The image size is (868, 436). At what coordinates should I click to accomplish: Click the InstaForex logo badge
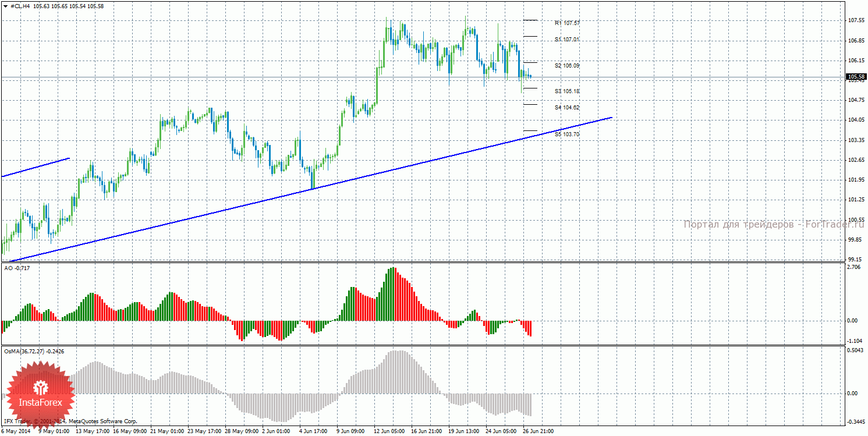click(x=41, y=394)
